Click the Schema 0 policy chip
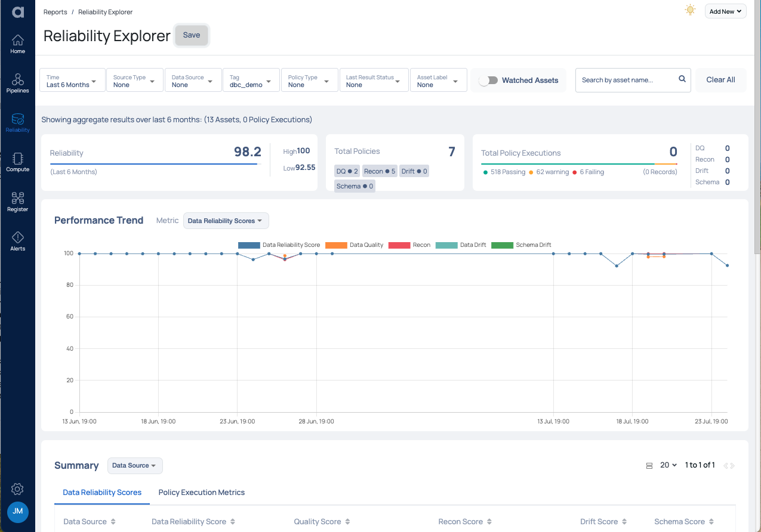This screenshot has height=532, width=761. coord(355,186)
